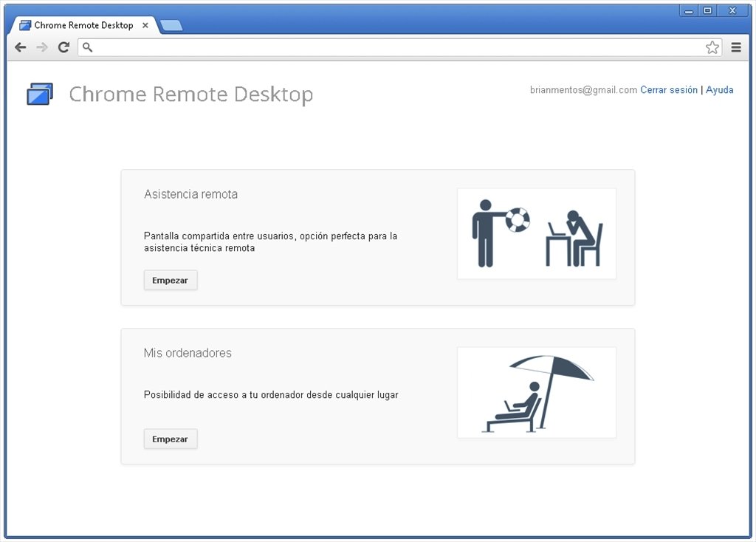This screenshot has width=756, height=542.
Task: Sign out via the Cerrar sesión link
Action: pyautogui.click(x=669, y=89)
